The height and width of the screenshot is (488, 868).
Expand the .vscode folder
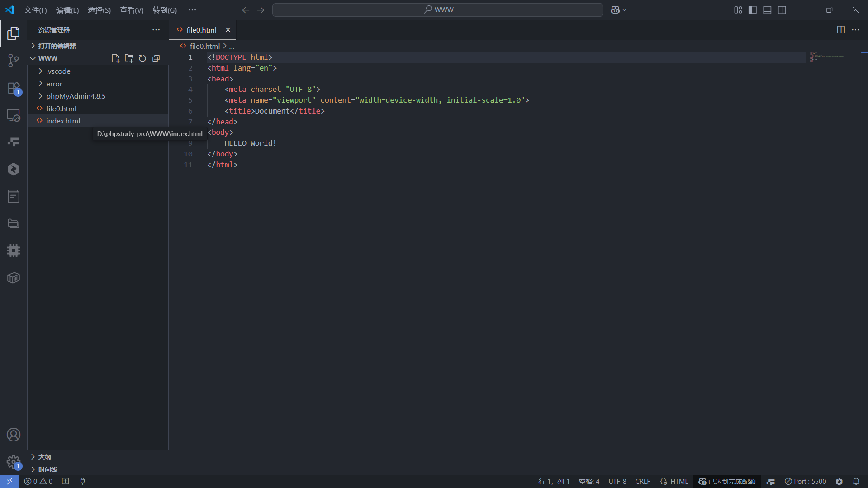pos(58,71)
